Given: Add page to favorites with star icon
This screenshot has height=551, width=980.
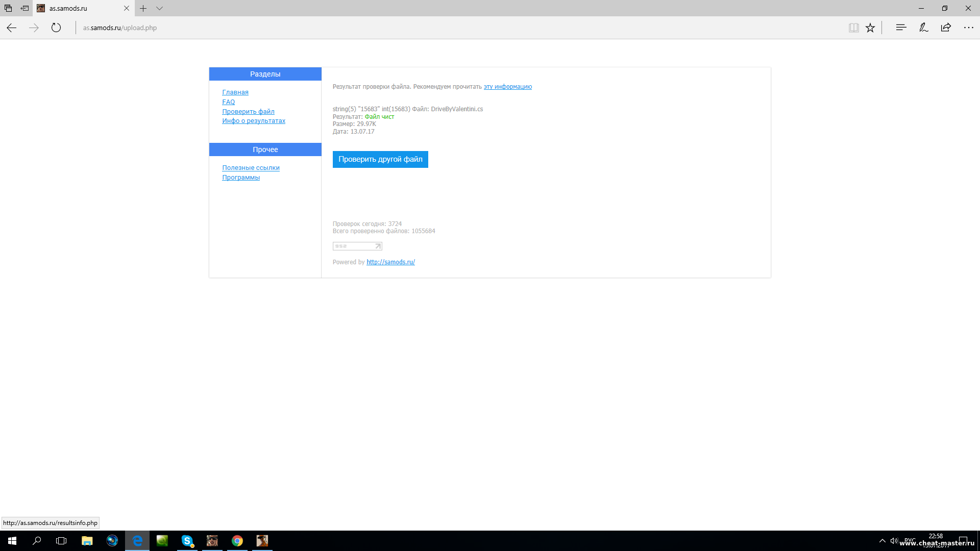Looking at the screenshot, I should (x=870, y=28).
